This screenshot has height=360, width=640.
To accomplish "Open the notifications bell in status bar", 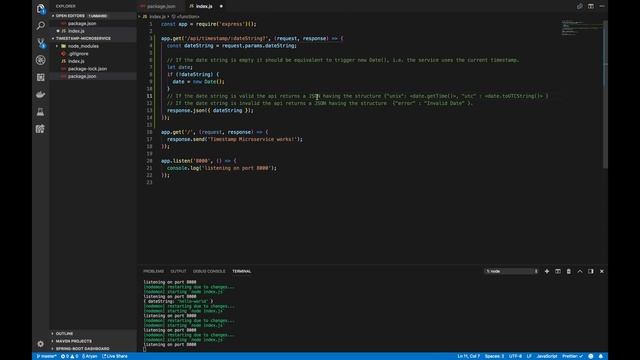I will click(x=600, y=356).
